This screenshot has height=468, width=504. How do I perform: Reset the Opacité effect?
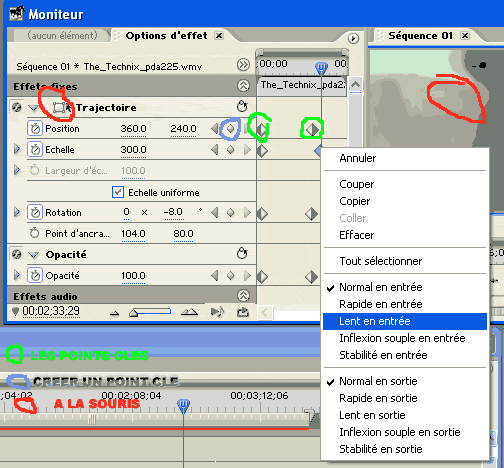pyautogui.click(x=242, y=254)
